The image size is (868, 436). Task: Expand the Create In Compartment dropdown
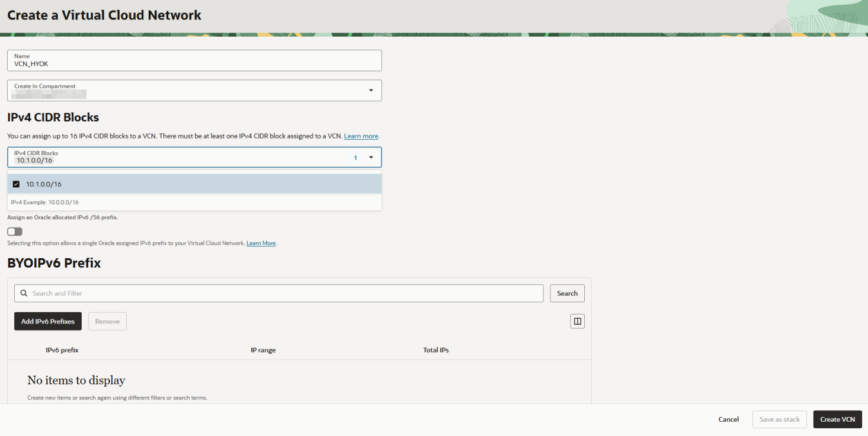tap(371, 91)
